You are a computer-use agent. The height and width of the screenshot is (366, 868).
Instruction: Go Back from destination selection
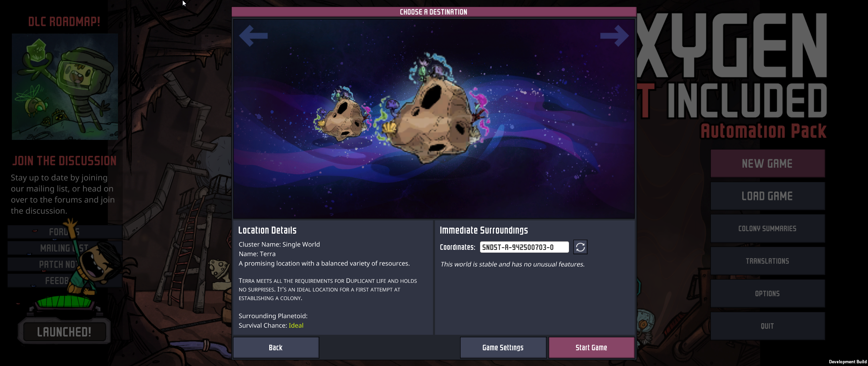[276, 347]
